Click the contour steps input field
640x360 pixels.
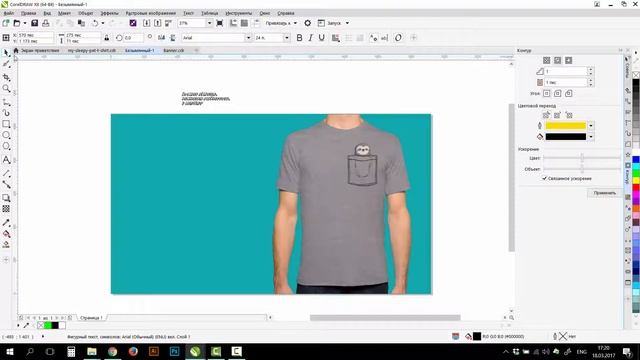tap(566, 71)
